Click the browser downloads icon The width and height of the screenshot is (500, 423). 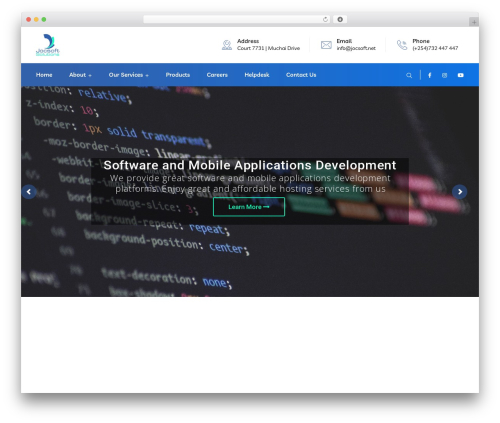click(x=340, y=19)
